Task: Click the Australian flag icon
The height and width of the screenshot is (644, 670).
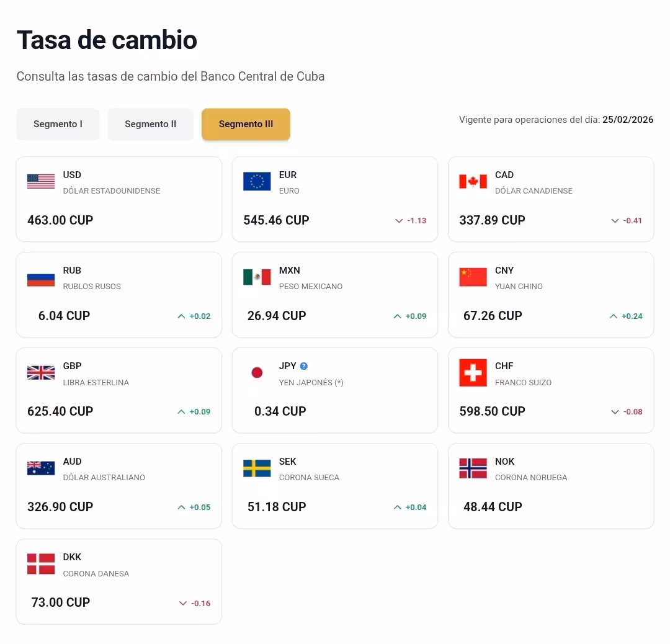Action: (41, 468)
